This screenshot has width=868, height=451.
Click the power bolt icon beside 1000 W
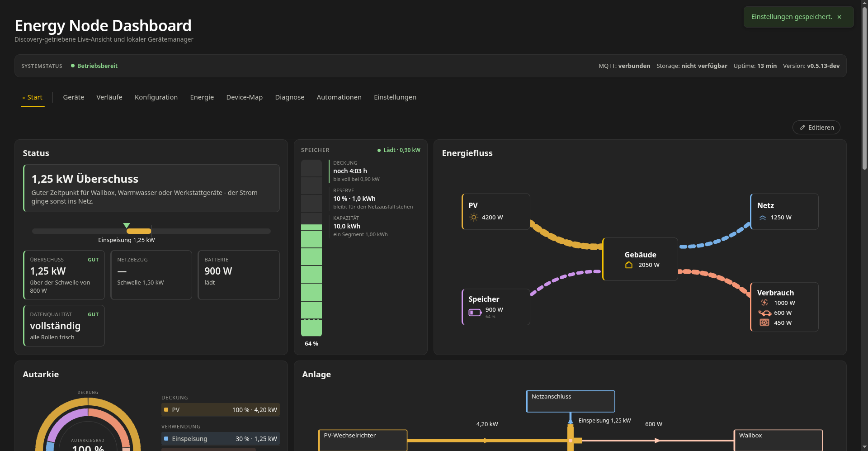(x=764, y=303)
